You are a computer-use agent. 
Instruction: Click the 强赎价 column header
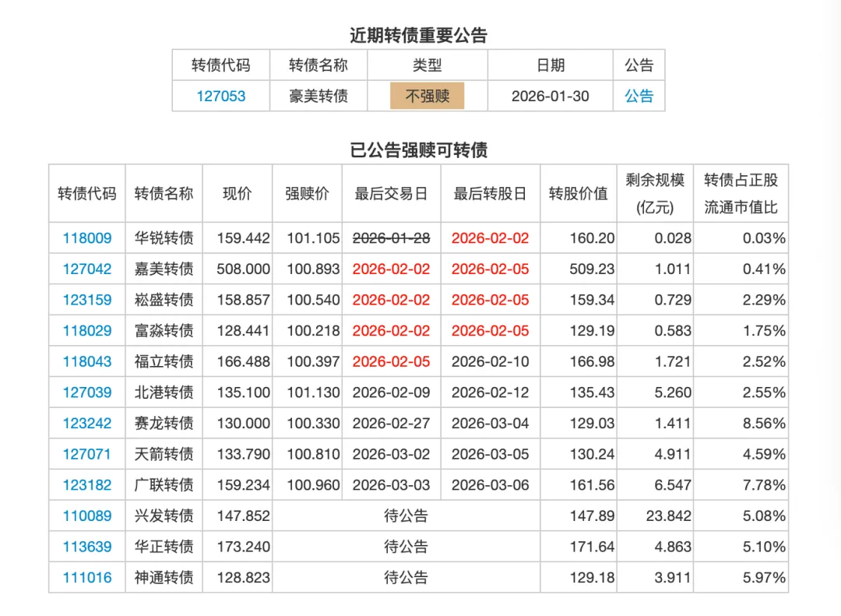307,193
